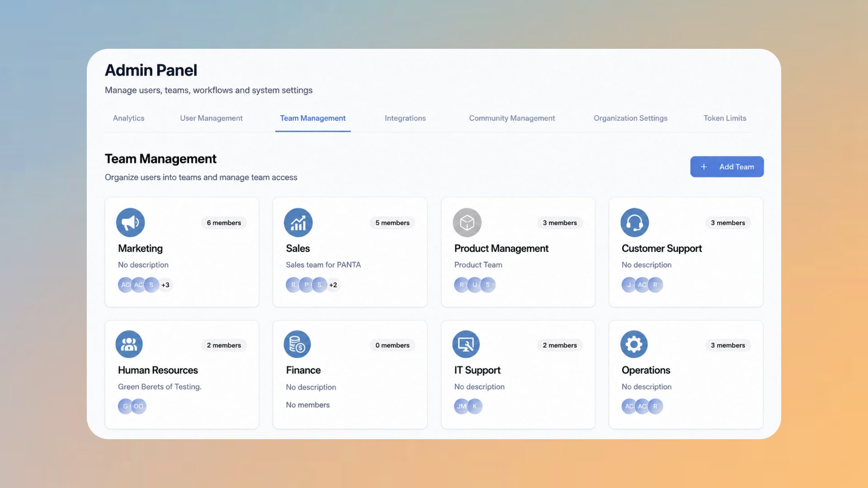This screenshot has width=868, height=488.
Task: Open the IT Support team name
Action: (x=477, y=370)
